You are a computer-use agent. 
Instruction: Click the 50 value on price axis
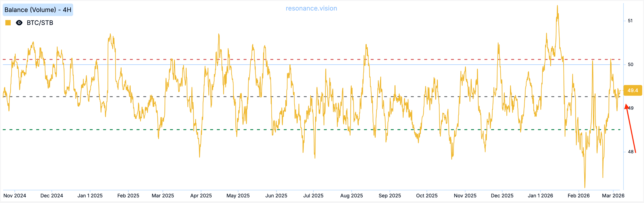(630, 64)
